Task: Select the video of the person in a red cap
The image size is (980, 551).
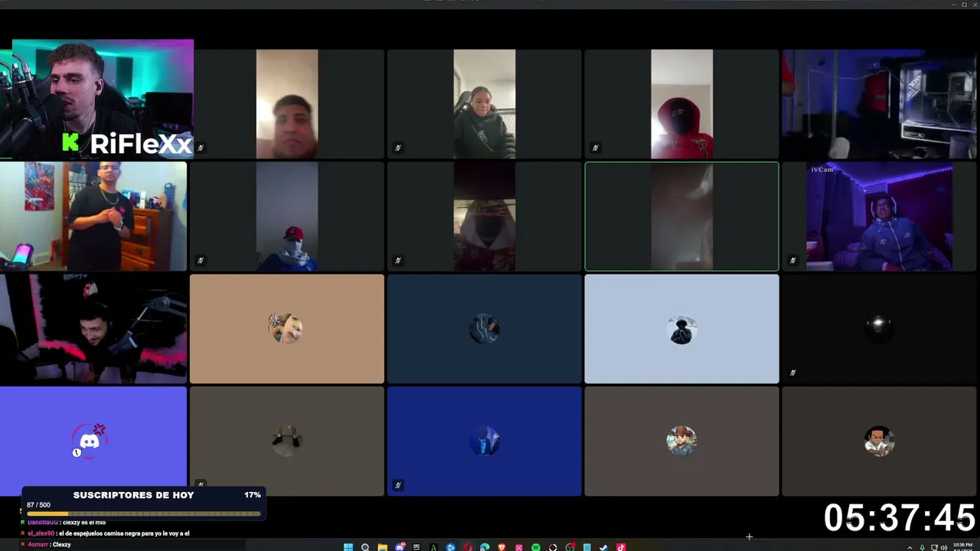Action: 287,216
